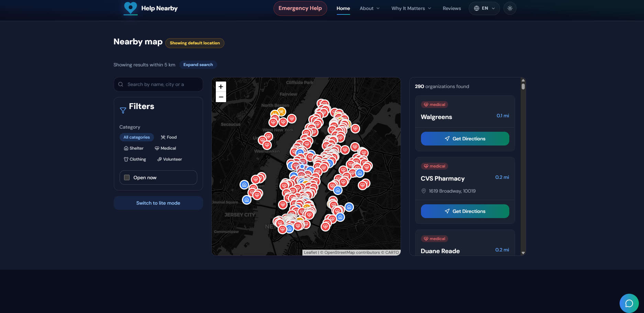Screen dimensions: 644x313
Task: Open the CARTO attribution link
Action: coord(392,252)
